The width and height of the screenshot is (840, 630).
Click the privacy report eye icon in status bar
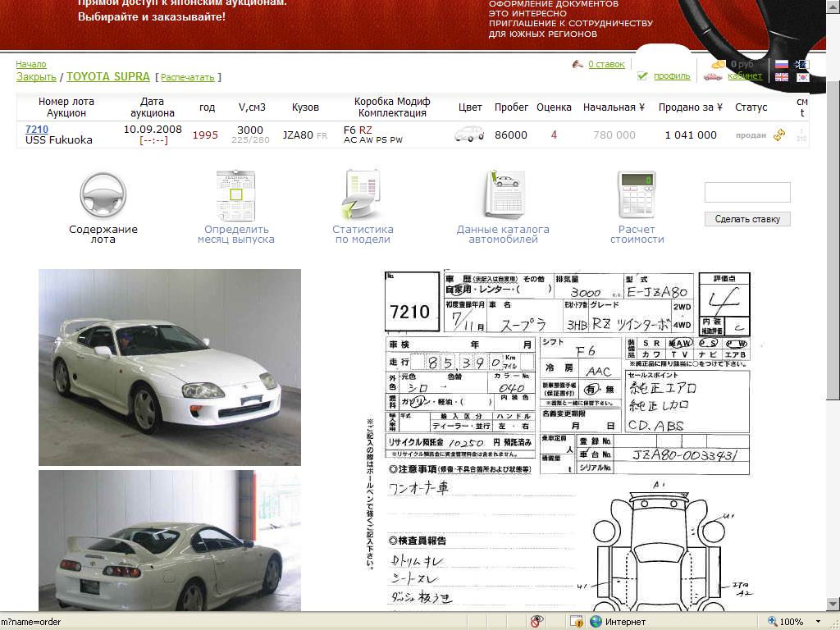tap(538, 622)
